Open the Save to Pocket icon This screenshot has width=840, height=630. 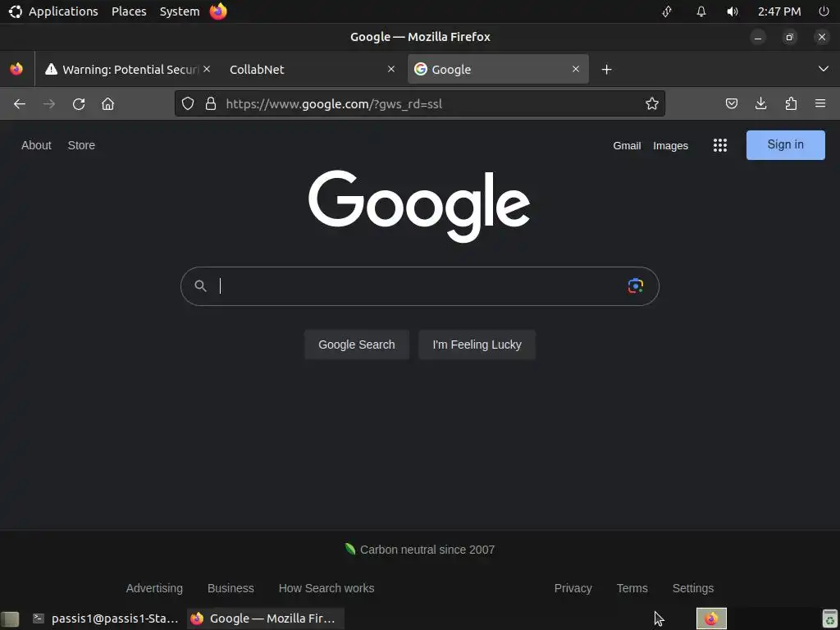click(731, 103)
